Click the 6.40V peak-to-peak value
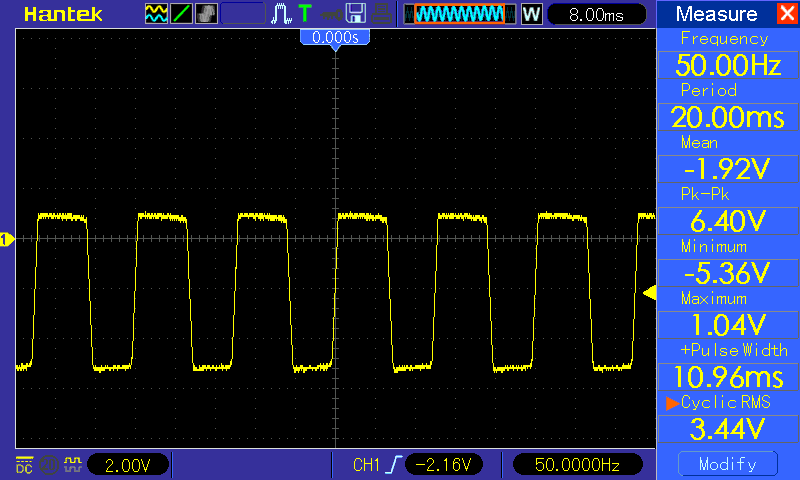This screenshot has width=800, height=480. click(x=728, y=221)
